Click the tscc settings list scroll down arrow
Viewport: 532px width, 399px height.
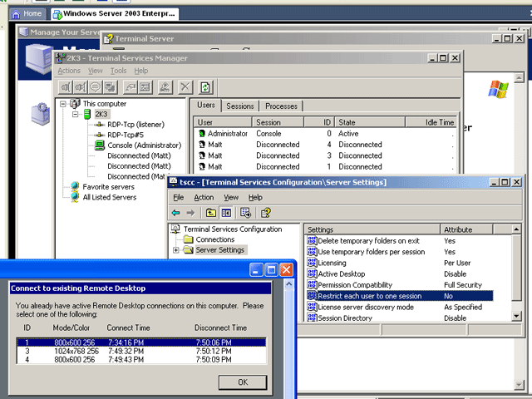[x=516, y=316]
